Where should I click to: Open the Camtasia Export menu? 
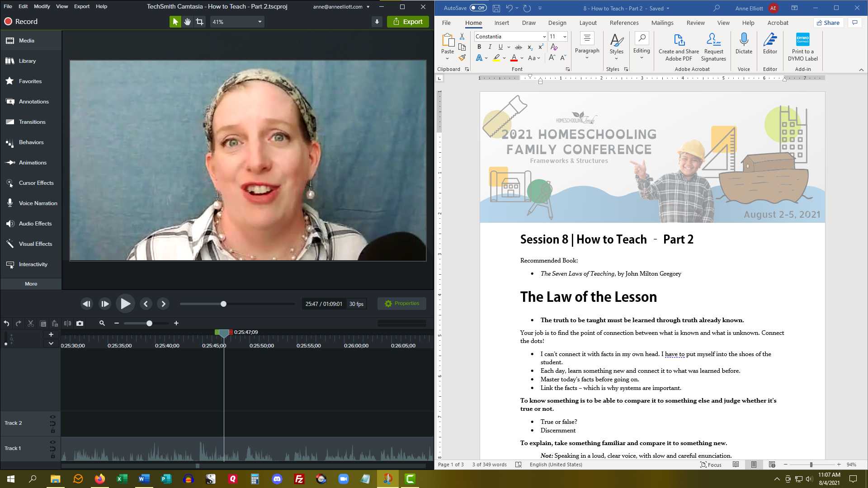point(82,6)
